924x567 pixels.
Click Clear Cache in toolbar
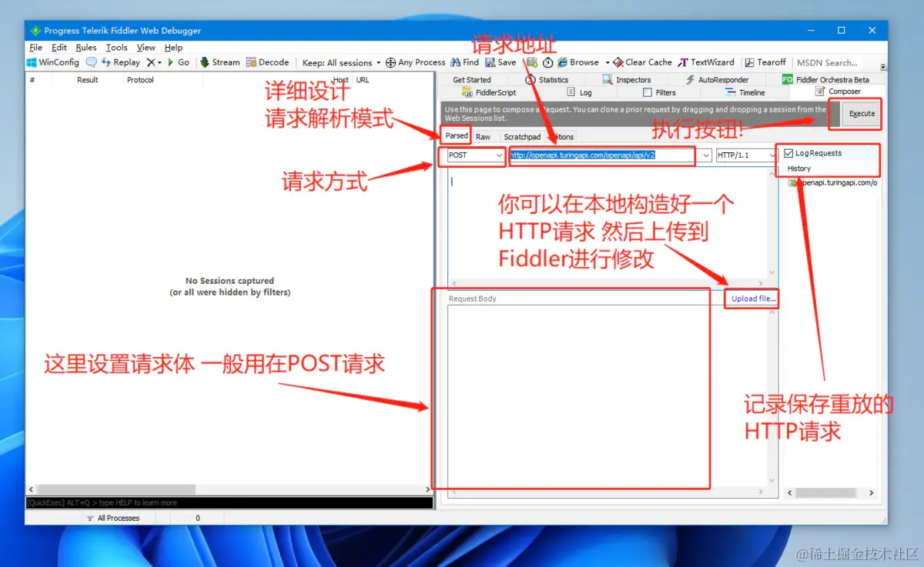click(x=643, y=62)
